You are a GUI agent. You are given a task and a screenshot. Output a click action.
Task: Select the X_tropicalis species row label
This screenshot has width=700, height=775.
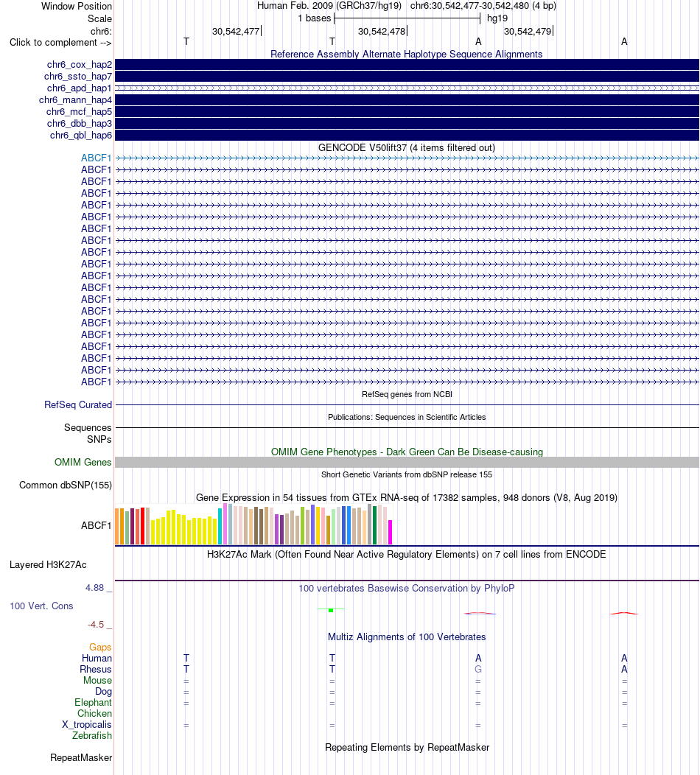click(x=87, y=725)
